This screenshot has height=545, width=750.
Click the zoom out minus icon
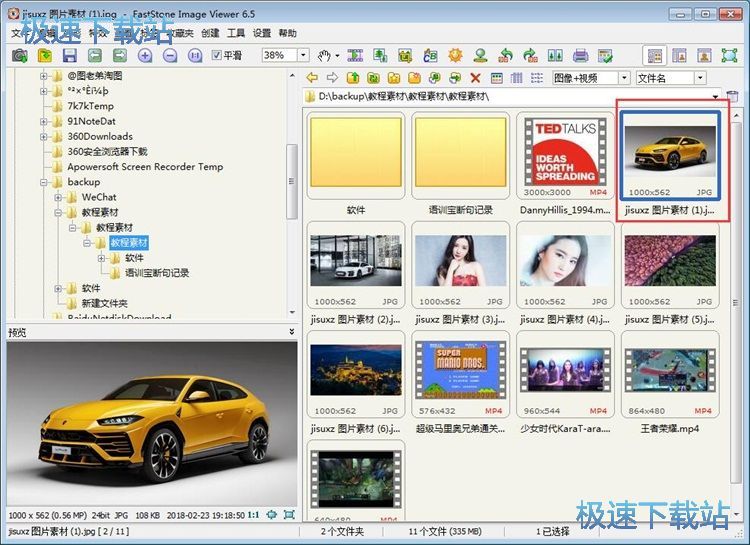(169, 56)
